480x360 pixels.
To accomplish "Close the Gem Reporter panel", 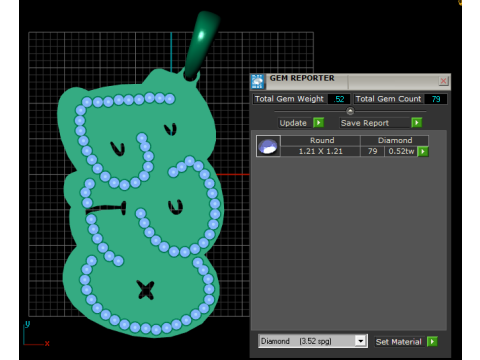I will click(x=443, y=81).
